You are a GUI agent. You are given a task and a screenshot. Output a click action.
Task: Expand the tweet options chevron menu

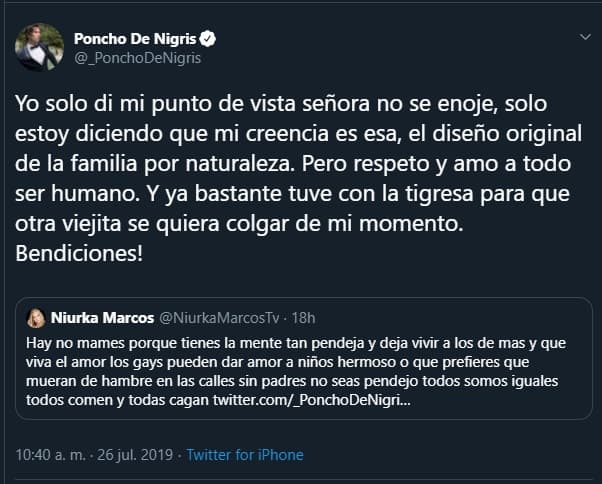click(x=585, y=37)
